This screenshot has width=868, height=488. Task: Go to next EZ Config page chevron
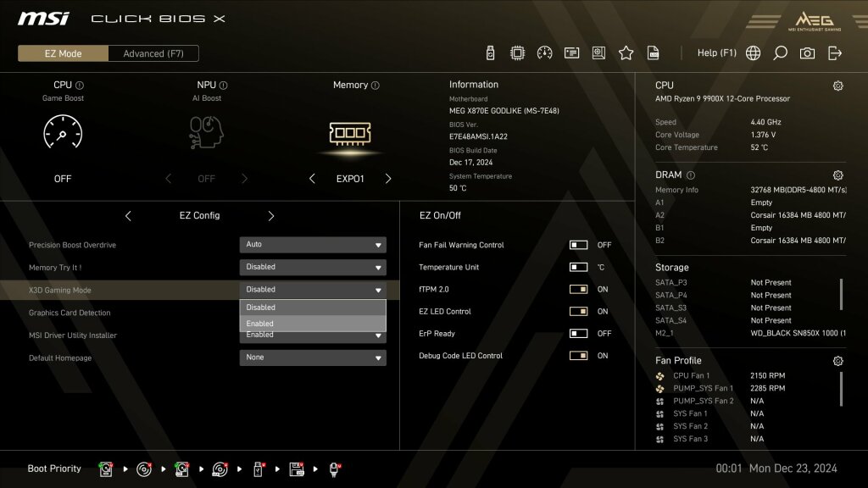pyautogui.click(x=271, y=216)
